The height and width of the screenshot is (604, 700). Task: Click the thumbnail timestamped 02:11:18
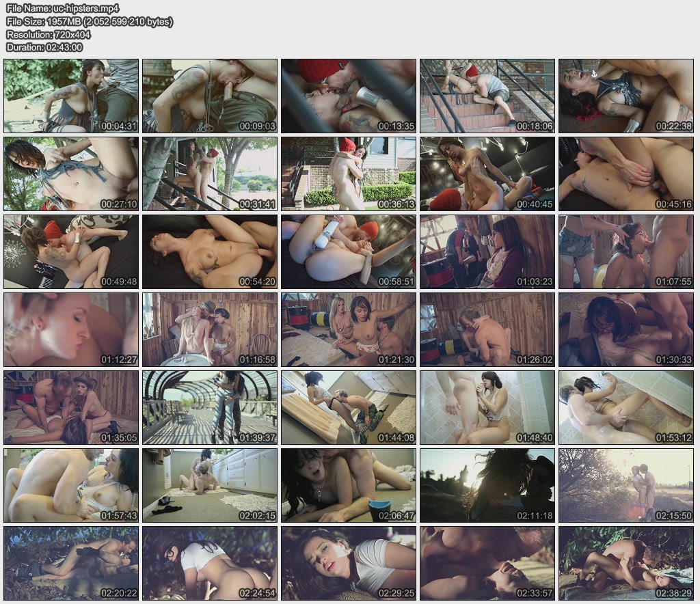(x=487, y=485)
